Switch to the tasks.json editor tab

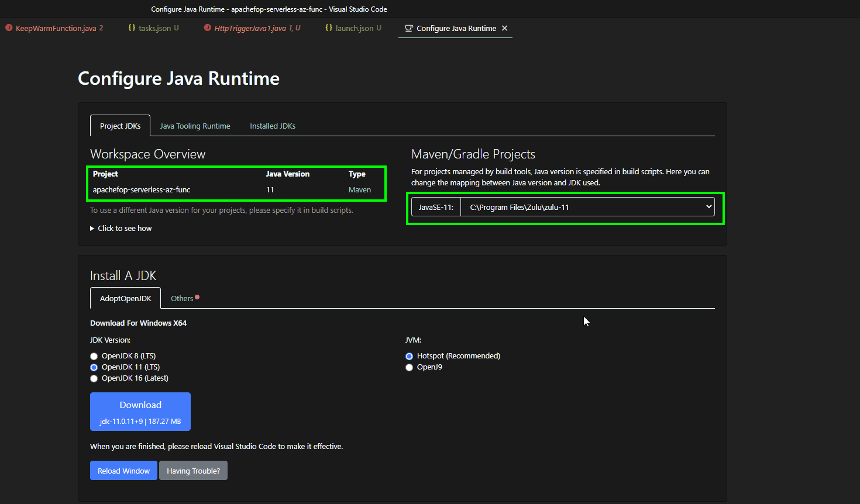click(154, 28)
